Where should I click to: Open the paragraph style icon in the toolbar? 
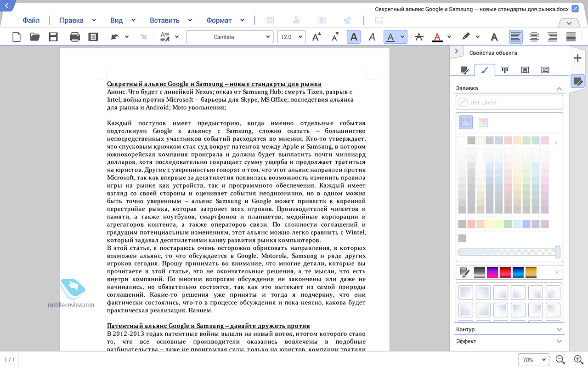pyautogui.click(x=165, y=37)
